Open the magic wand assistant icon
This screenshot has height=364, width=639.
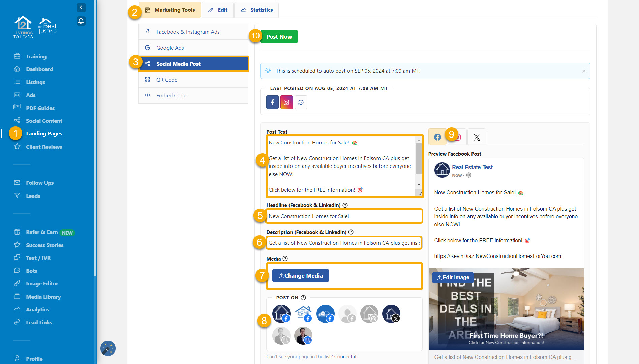click(108, 348)
